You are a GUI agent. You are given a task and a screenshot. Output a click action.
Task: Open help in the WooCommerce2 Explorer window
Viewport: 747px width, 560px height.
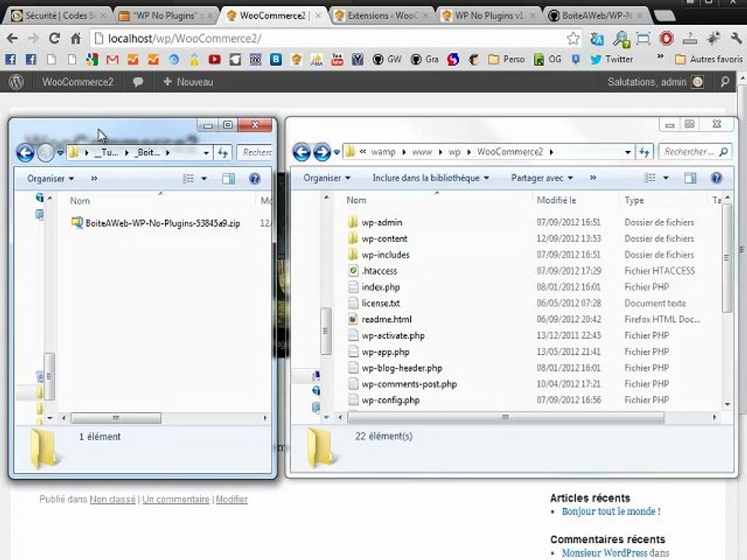(x=716, y=177)
